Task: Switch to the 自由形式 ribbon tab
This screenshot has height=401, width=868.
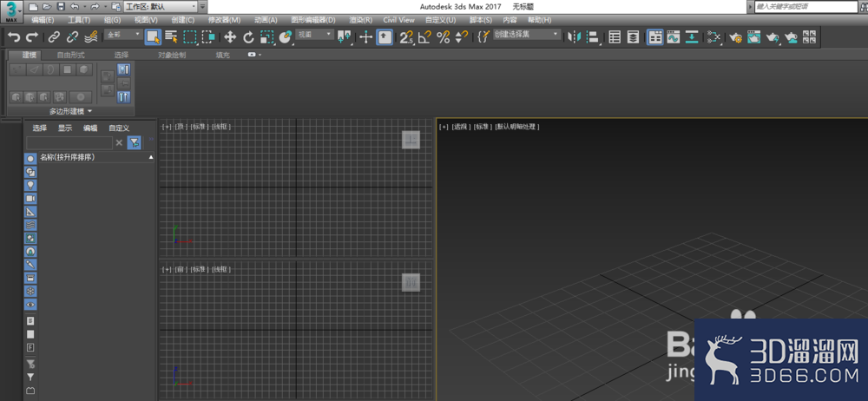Action: pos(71,55)
